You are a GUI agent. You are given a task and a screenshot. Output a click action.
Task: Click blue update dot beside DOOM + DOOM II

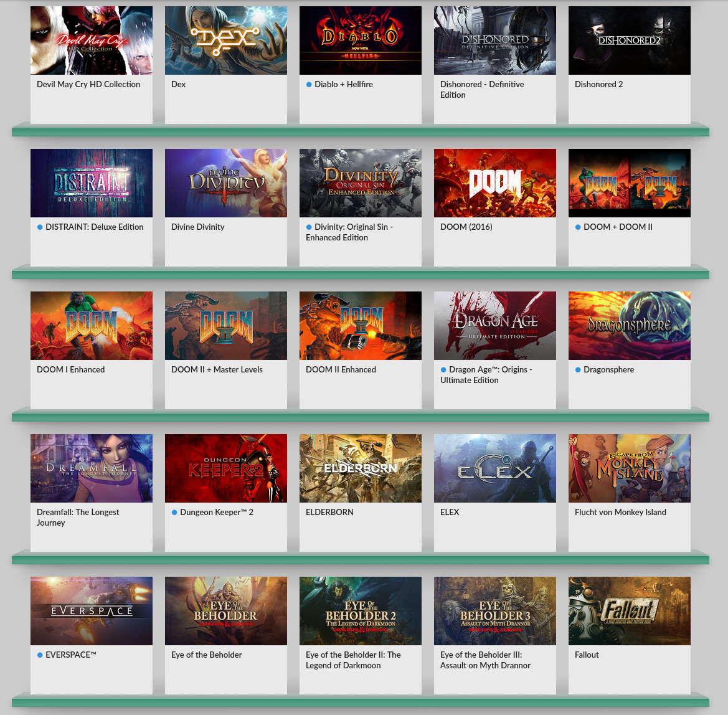[x=578, y=227]
